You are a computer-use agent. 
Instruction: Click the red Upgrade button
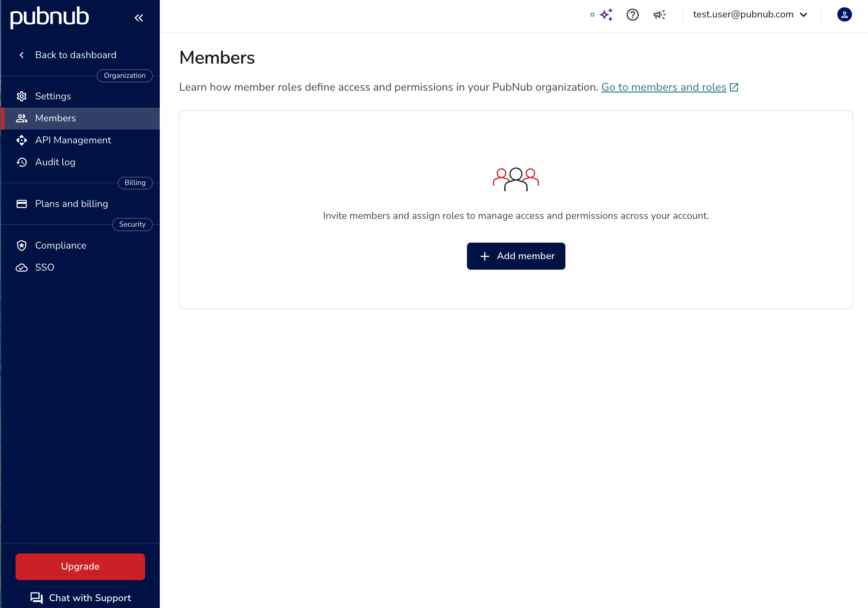click(x=80, y=566)
